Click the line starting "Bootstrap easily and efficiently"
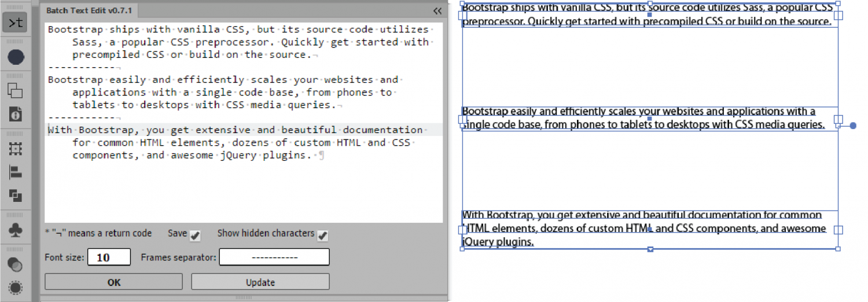Image resolution: width=868 pixels, height=302 pixels. (223, 80)
